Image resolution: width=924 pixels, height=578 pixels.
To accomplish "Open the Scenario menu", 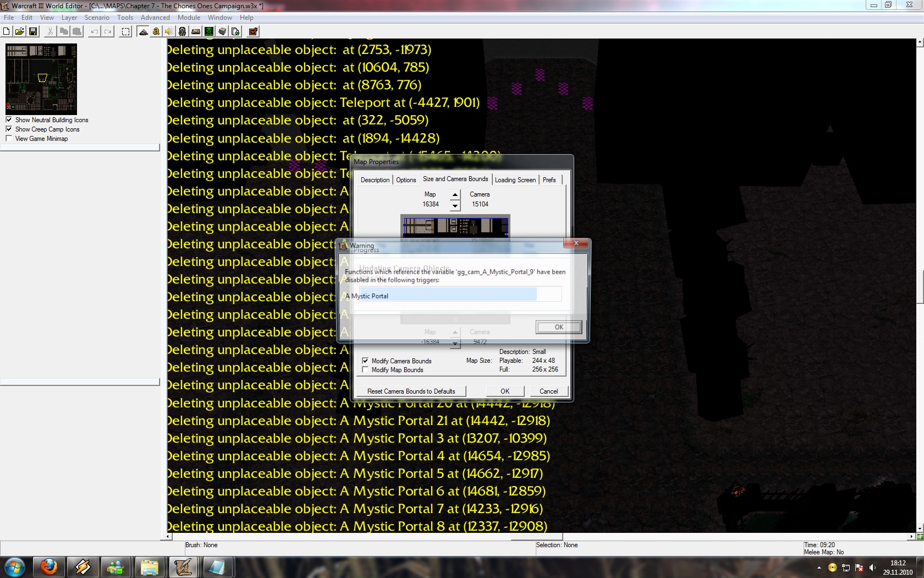I will coord(97,18).
